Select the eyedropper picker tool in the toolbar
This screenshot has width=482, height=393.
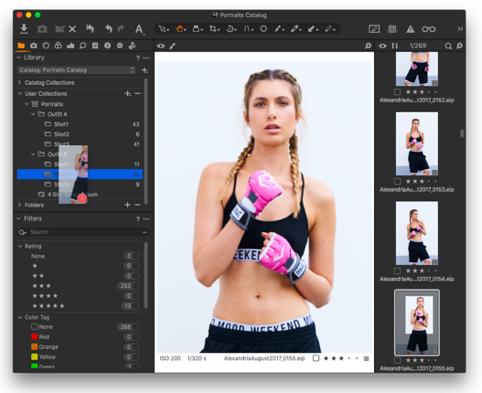279,29
